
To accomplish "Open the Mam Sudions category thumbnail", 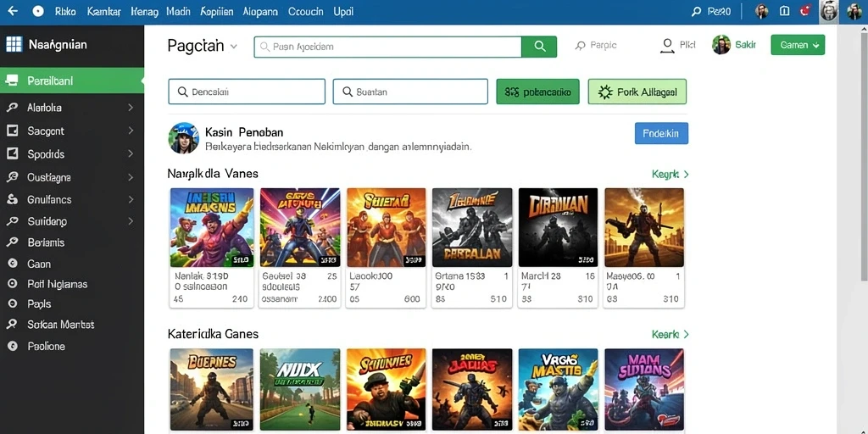I will coord(644,390).
